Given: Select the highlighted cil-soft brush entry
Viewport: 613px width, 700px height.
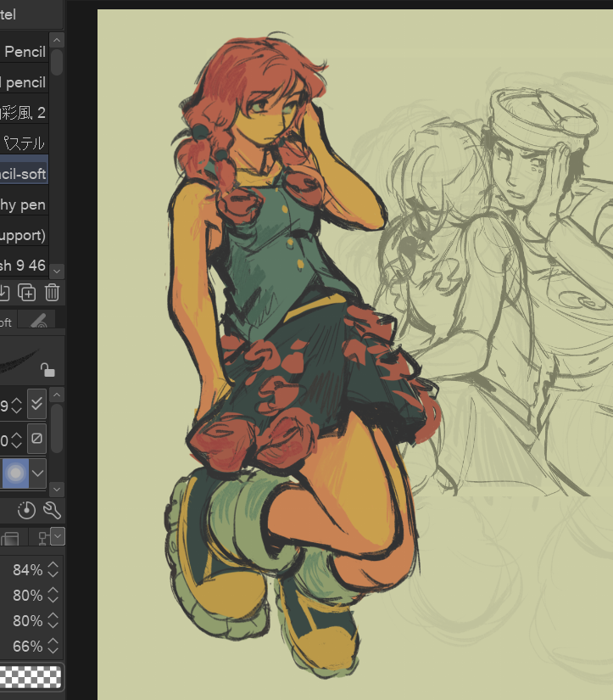Looking at the screenshot, I should tap(24, 174).
